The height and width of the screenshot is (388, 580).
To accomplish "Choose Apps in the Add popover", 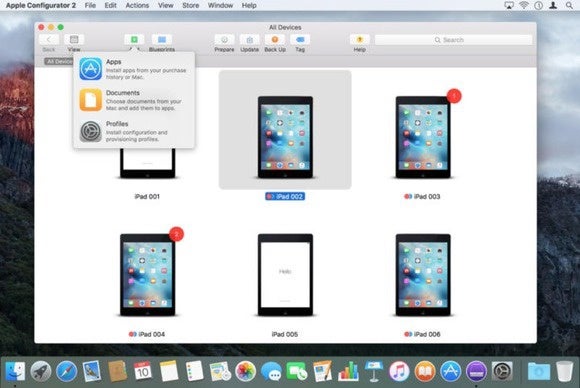I will click(134, 69).
